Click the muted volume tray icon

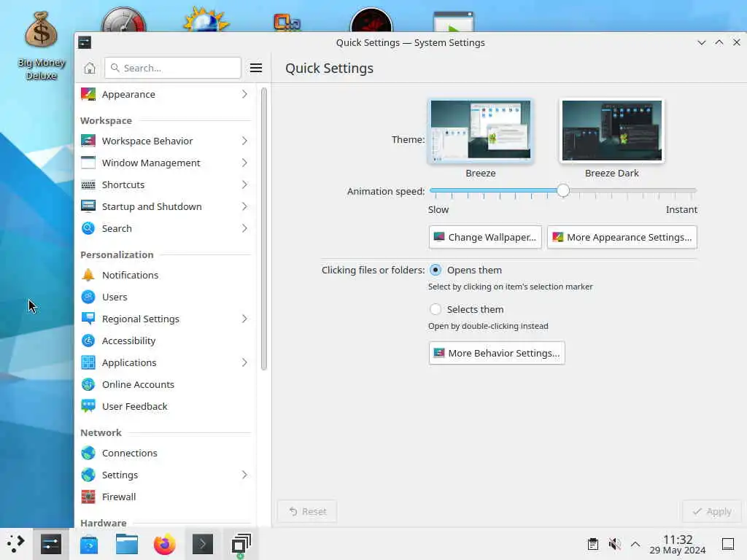click(614, 544)
